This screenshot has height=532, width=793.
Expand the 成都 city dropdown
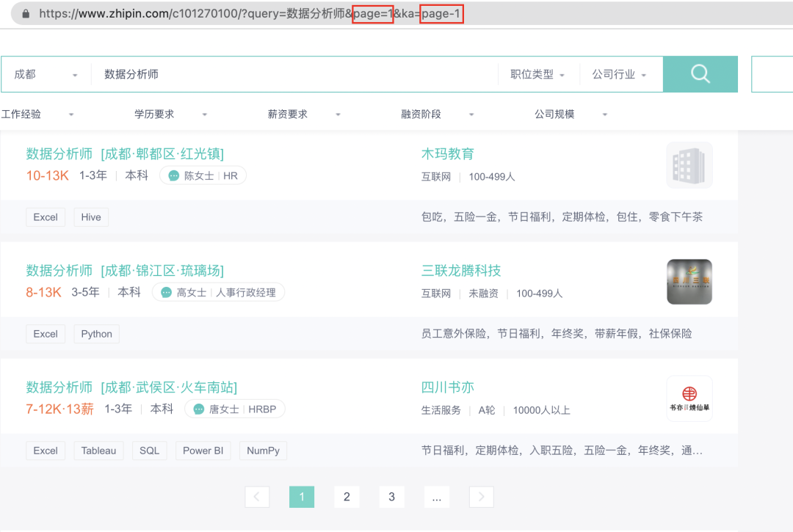[46, 74]
